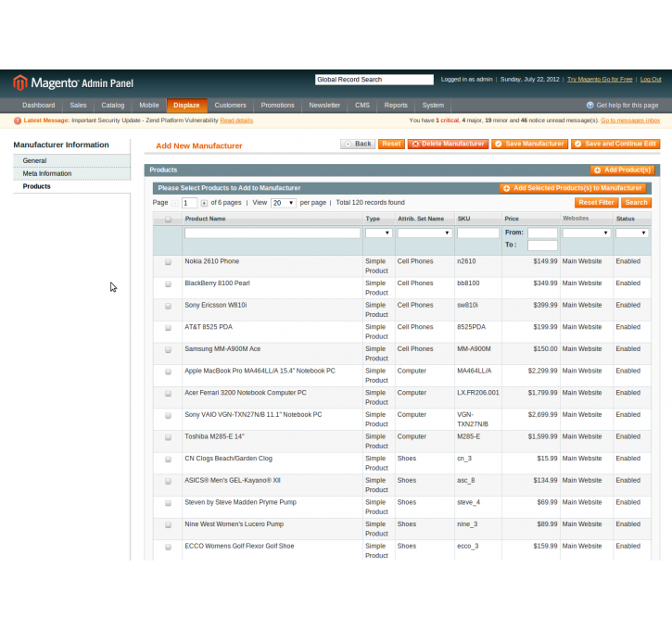Viewport: 672px width, 630px height.
Task: Click the page number input field
Action: click(189, 203)
